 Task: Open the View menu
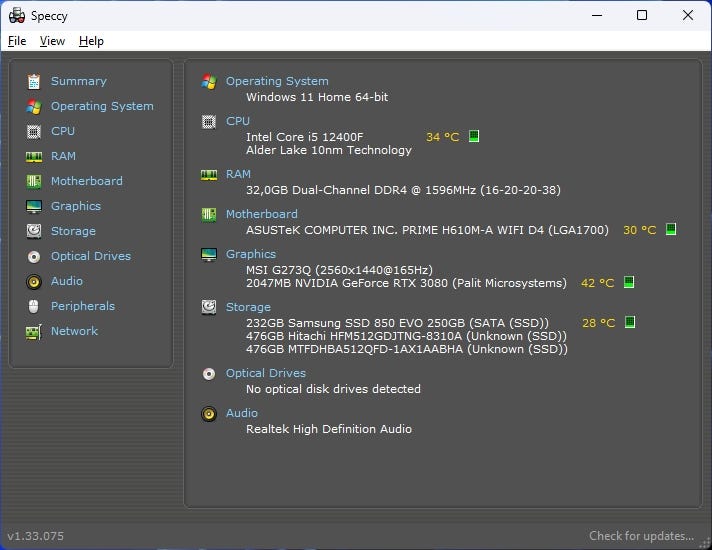click(52, 41)
